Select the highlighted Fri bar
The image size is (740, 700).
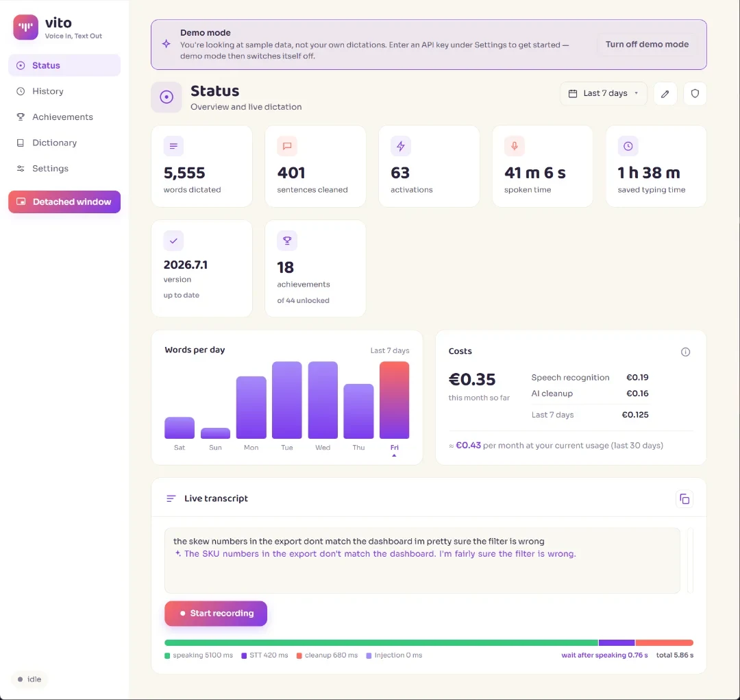pyautogui.click(x=394, y=400)
